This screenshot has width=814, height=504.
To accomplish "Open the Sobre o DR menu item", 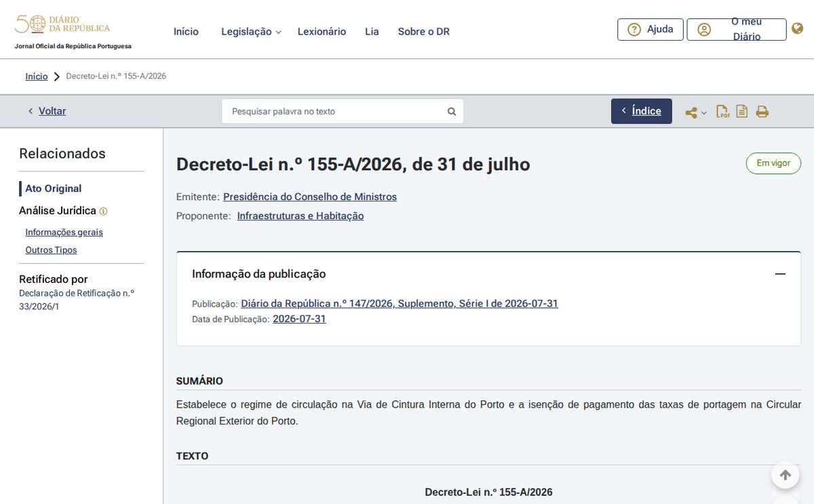I will pos(424,32).
